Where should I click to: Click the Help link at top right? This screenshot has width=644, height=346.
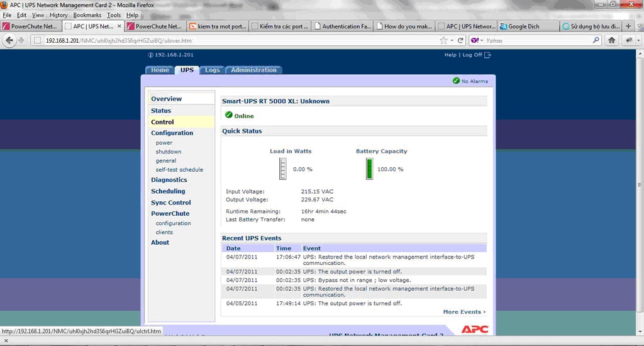tap(450, 55)
